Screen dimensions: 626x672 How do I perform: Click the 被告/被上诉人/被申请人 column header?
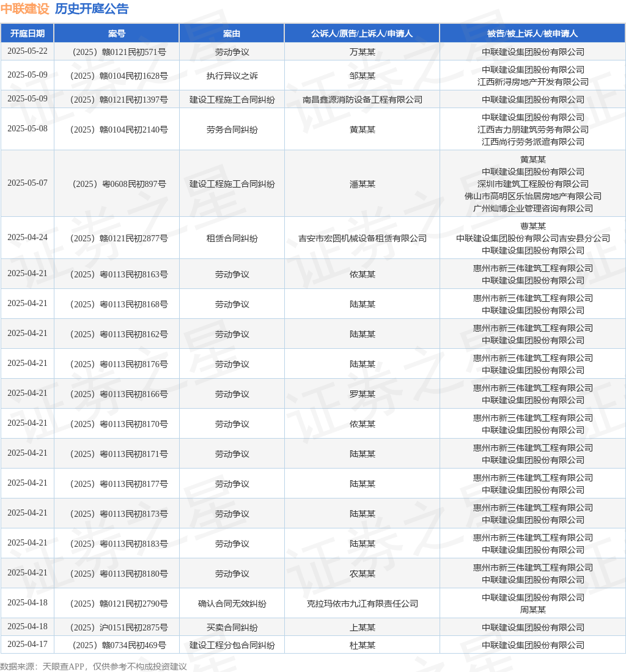click(532, 34)
